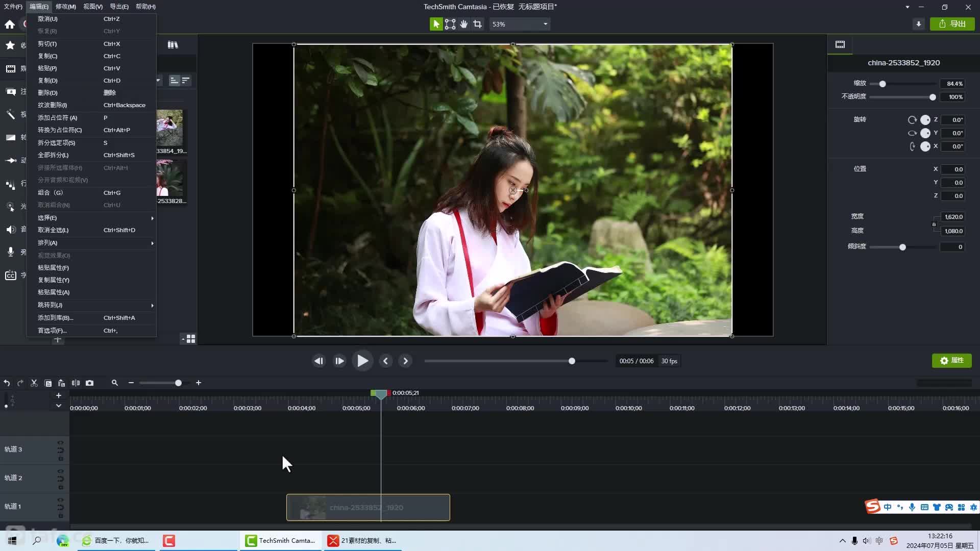Cut selection with the scissors icon
Image resolution: width=980 pixels, height=551 pixels.
click(34, 383)
